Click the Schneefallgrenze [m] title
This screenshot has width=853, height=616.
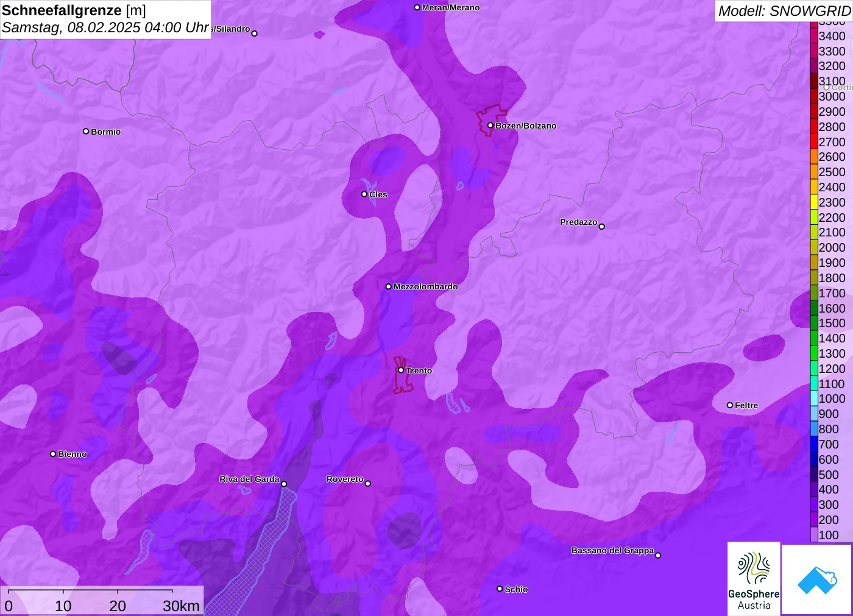(74, 10)
